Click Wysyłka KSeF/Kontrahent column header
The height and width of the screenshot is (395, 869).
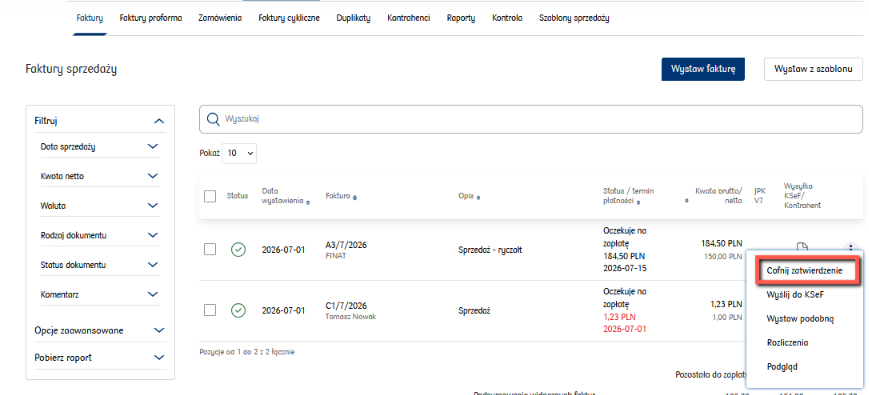pos(802,196)
